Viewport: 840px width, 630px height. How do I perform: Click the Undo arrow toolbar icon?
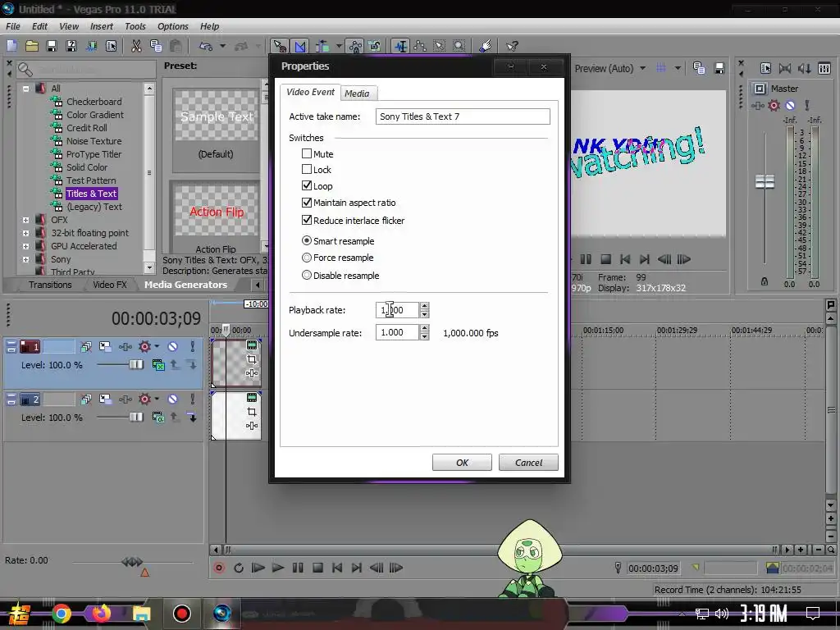coord(206,46)
